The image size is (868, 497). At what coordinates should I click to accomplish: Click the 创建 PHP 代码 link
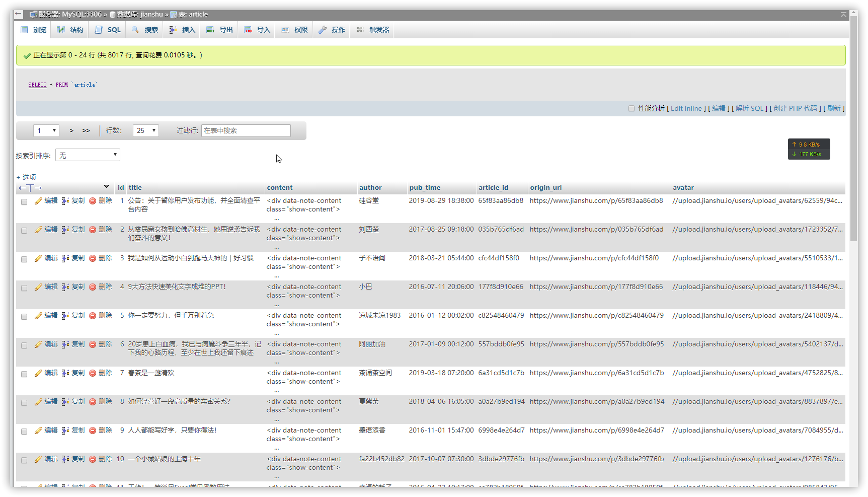795,108
